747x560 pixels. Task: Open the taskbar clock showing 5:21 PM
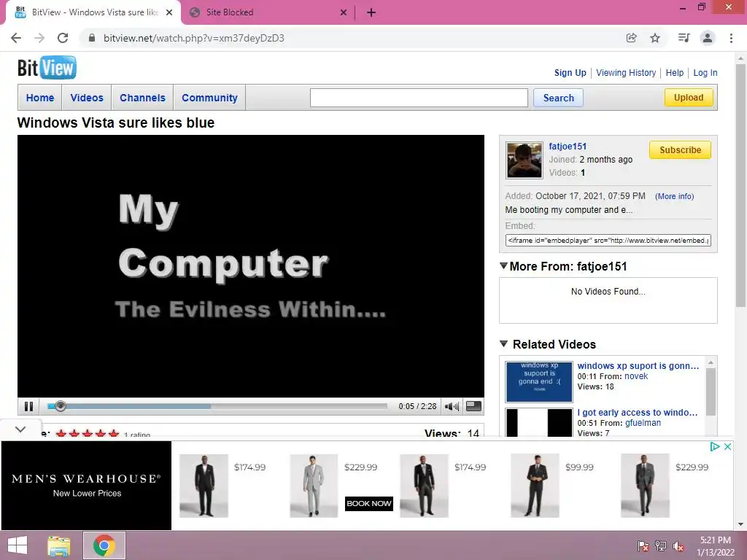(715, 545)
